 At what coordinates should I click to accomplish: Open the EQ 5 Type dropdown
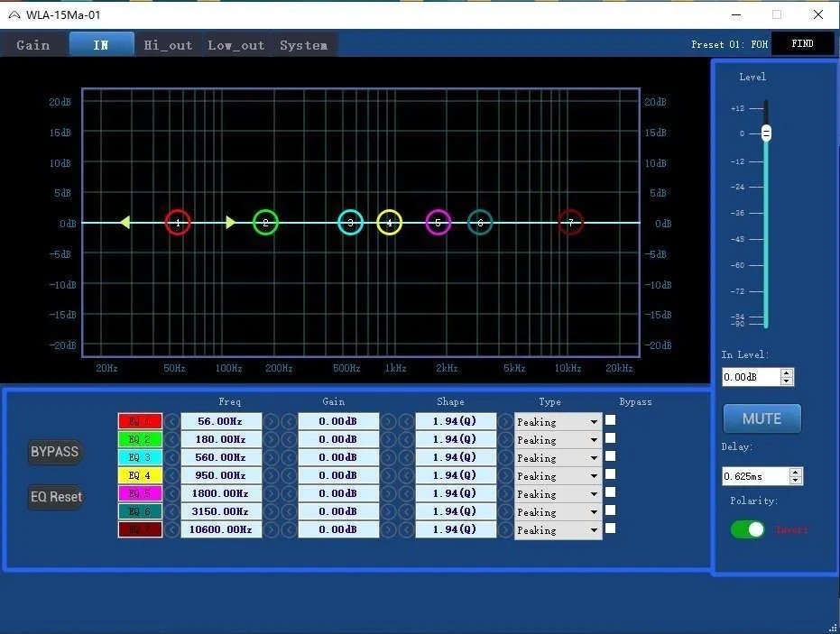pos(558,494)
